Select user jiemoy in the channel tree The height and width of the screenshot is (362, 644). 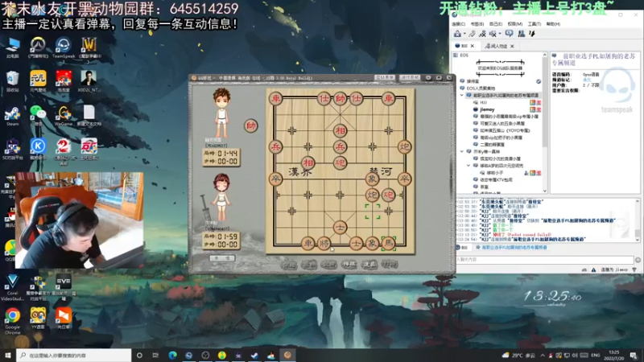[x=487, y=109]
